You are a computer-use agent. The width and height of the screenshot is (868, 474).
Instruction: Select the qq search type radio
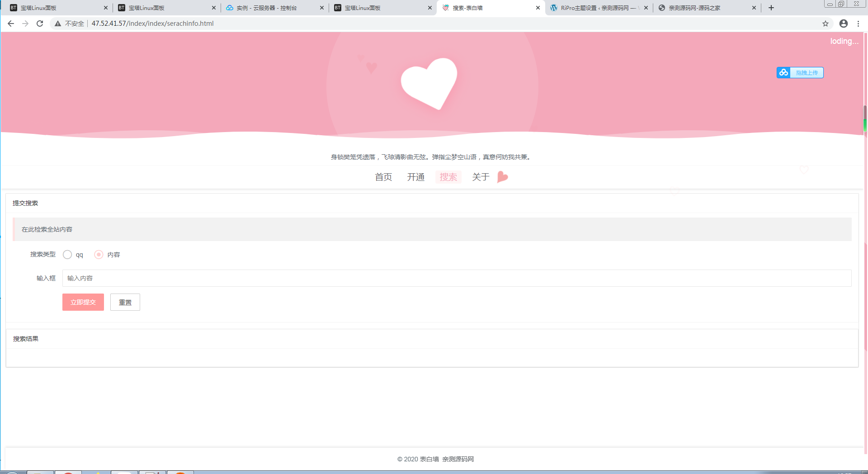tap(67, 255)
